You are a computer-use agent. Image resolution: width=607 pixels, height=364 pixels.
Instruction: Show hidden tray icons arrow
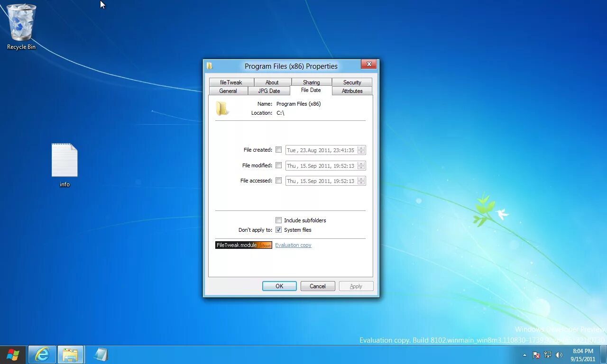[x=524, y=355]
